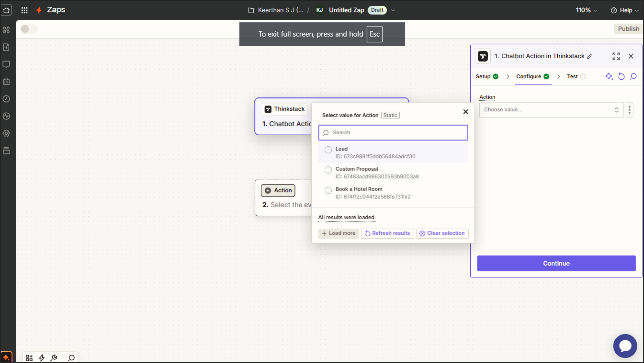Click the search icon in bottom toolbar
The height and width of the screenshot is (363, 644).
tap(71, 358)
